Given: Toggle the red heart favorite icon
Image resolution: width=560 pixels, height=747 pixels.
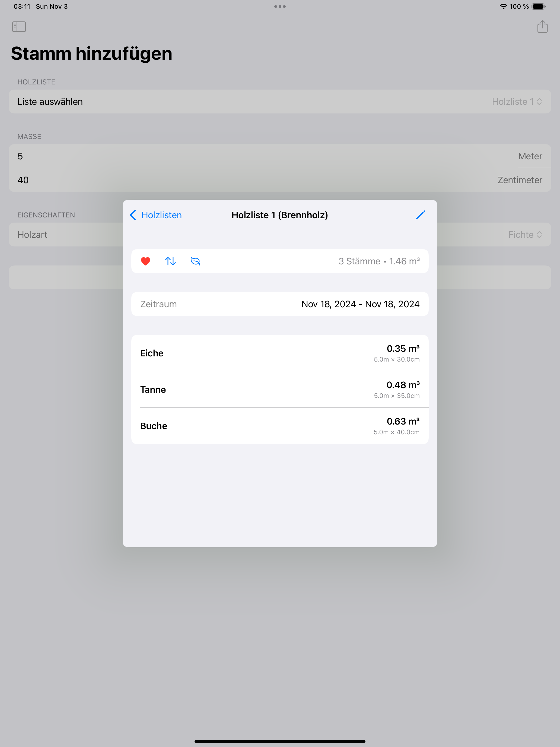Looking at the screenshot, I should [x=145, y=261].
